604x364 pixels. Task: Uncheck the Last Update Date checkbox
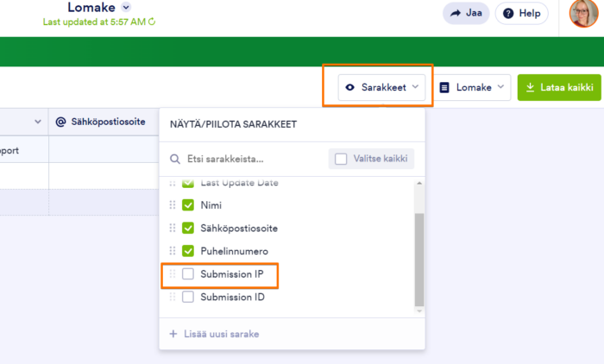point(188,183)
